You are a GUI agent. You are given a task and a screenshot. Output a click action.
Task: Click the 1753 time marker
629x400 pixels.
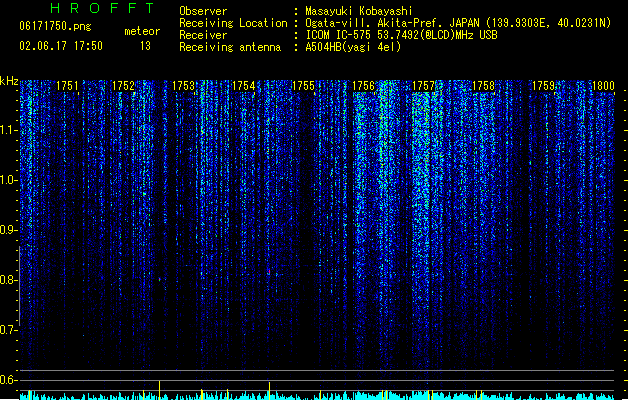(x=183, y=86)
